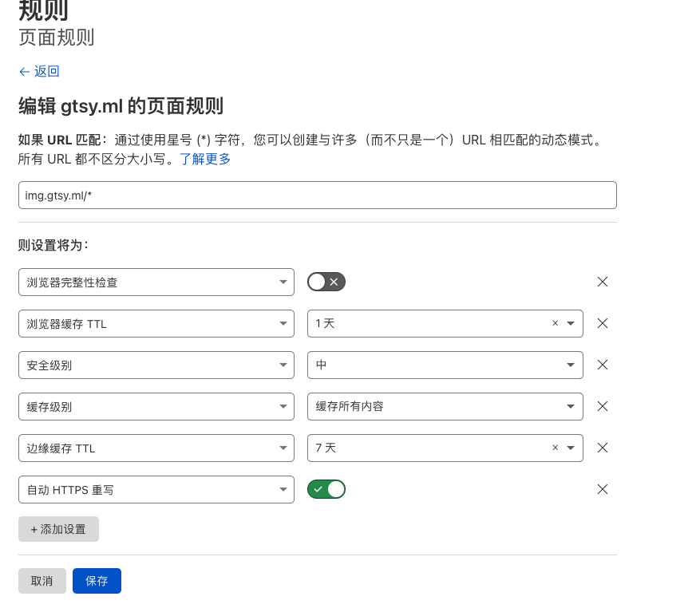
Task: Remove the 边缘缓存 TTL setting row
Action: (x=603, y=448)
